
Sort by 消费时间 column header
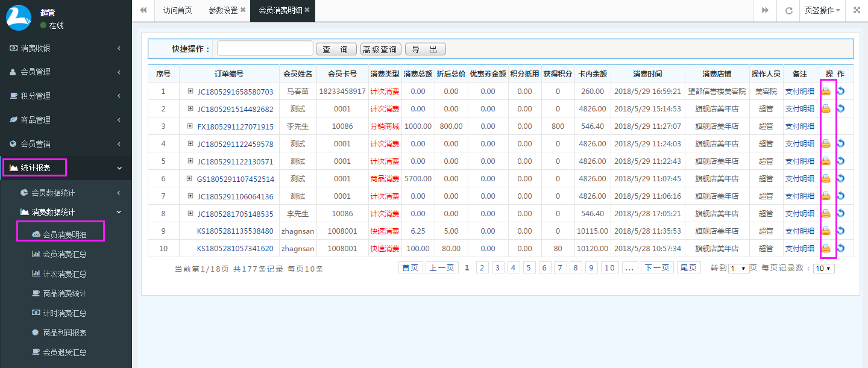click(x=647, y=74)
